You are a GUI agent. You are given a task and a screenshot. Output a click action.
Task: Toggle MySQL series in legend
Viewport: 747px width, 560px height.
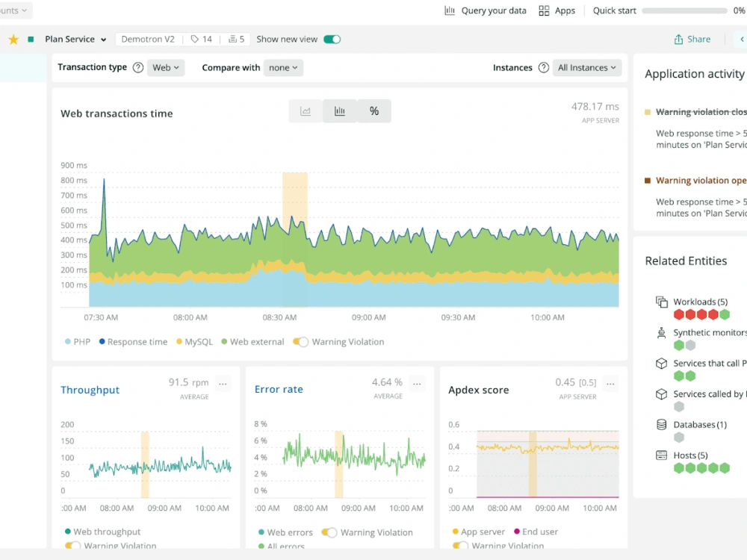point(194,342)
